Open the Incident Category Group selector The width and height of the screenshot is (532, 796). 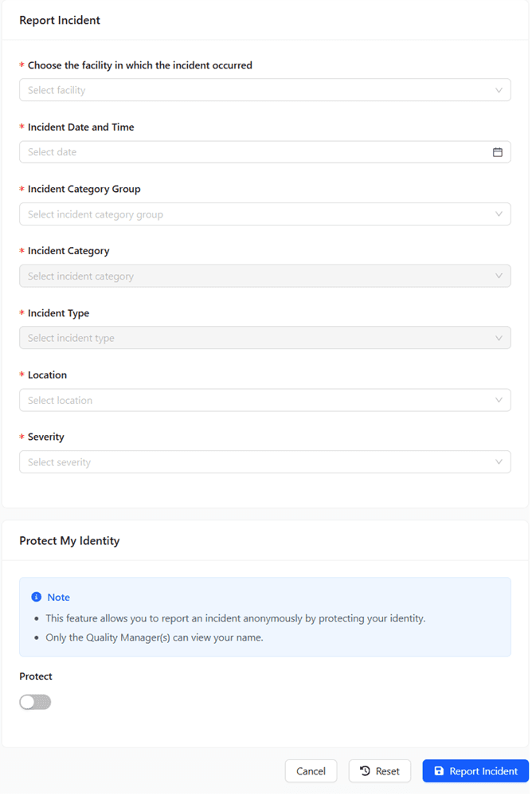pyautogui.click(x=265, y=214)
